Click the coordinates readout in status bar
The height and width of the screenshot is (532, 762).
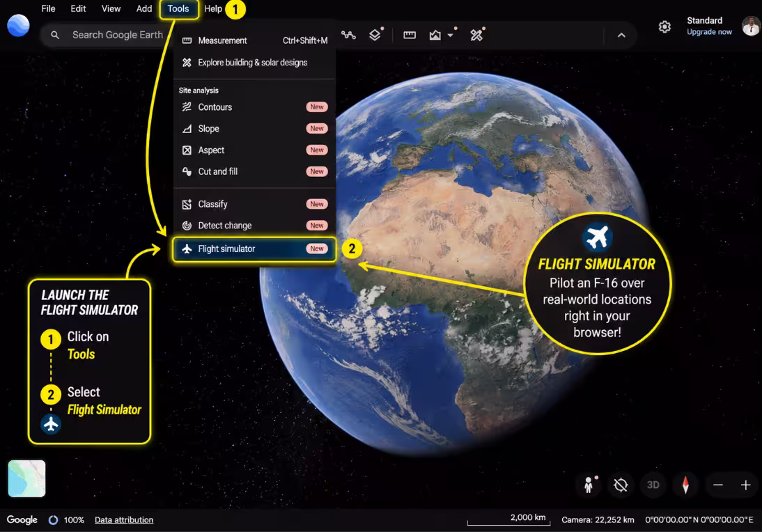(699, 520)
